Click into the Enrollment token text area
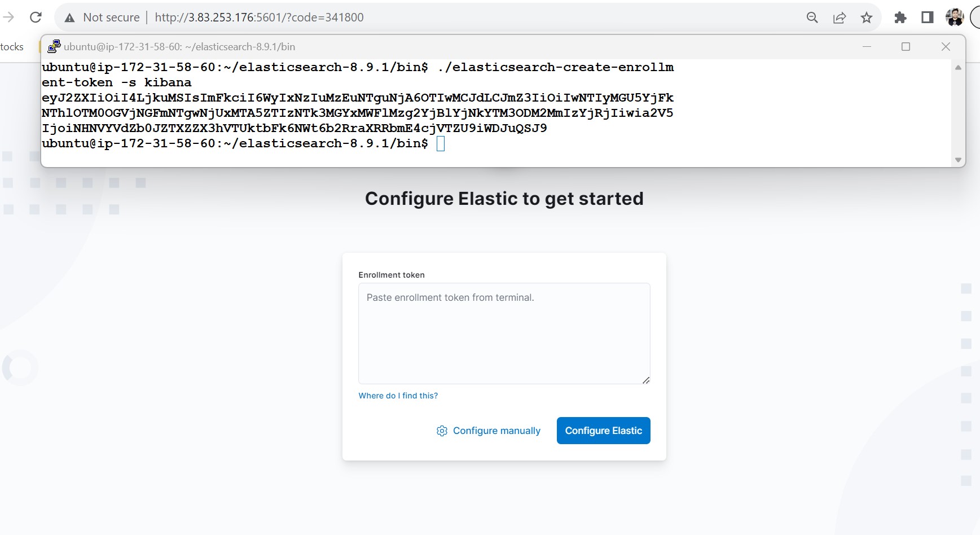Viewport: 980px width, 535px height. (504, 333)
